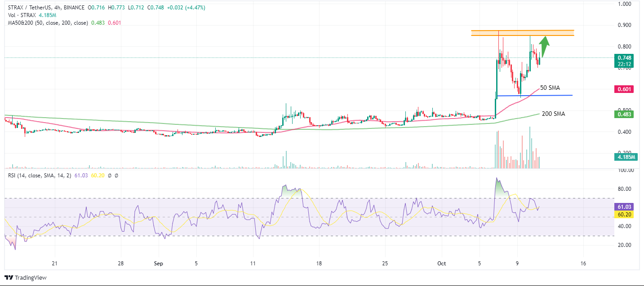Click the 60.20 value in the RSI legend
644x286 pixels.
[x=99, y=176]
